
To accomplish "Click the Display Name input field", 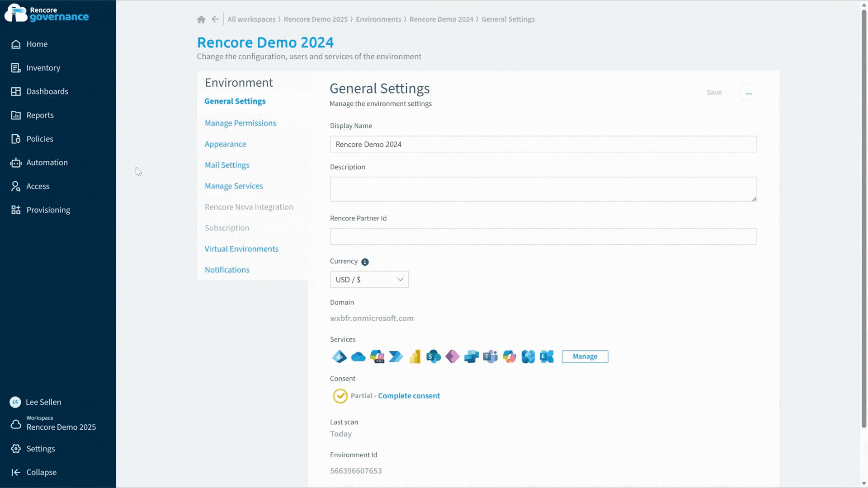I will 542,144.
